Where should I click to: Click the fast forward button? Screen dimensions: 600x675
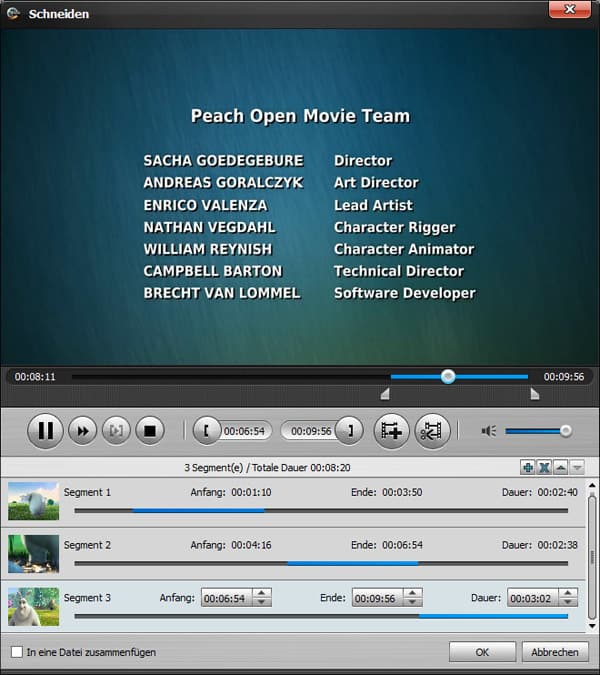coord(83,431)
